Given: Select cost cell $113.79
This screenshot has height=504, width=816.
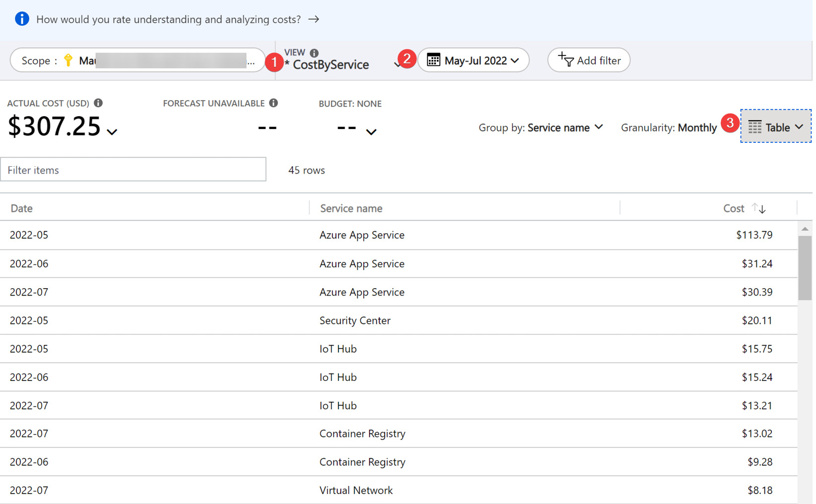Looking at the screenshot, I should click(754, 235).
